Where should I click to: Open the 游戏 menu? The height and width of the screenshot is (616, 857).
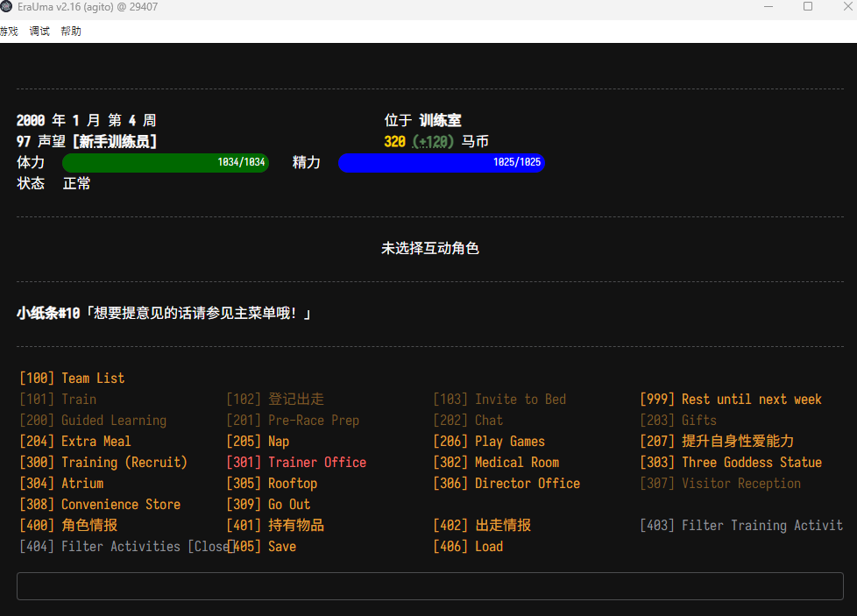9,32
